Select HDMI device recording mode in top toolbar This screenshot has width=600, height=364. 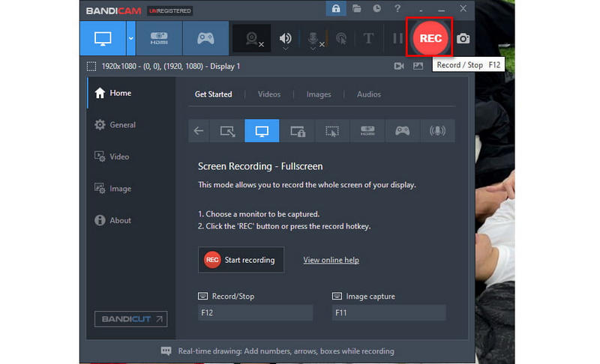(x=158, y=38)
